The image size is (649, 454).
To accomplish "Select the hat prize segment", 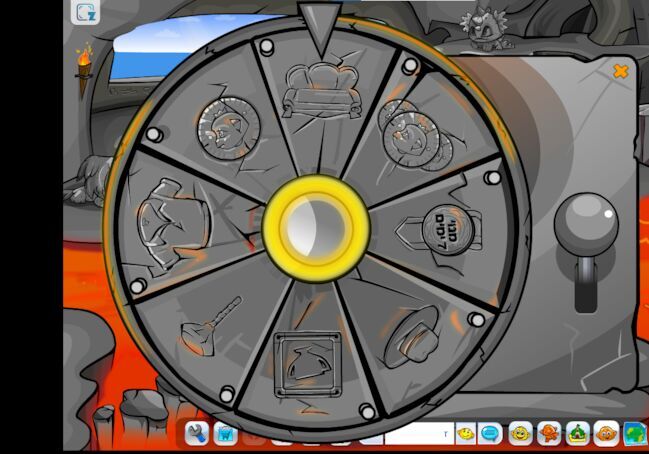I will (411, 337).
